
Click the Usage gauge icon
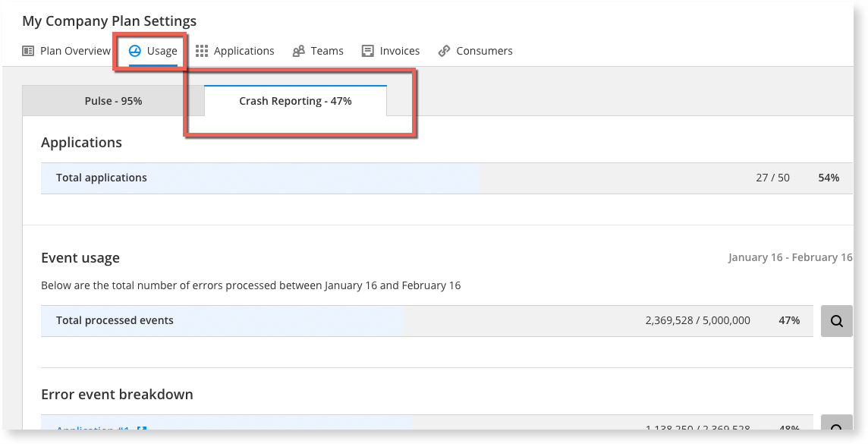click(135, 51)
